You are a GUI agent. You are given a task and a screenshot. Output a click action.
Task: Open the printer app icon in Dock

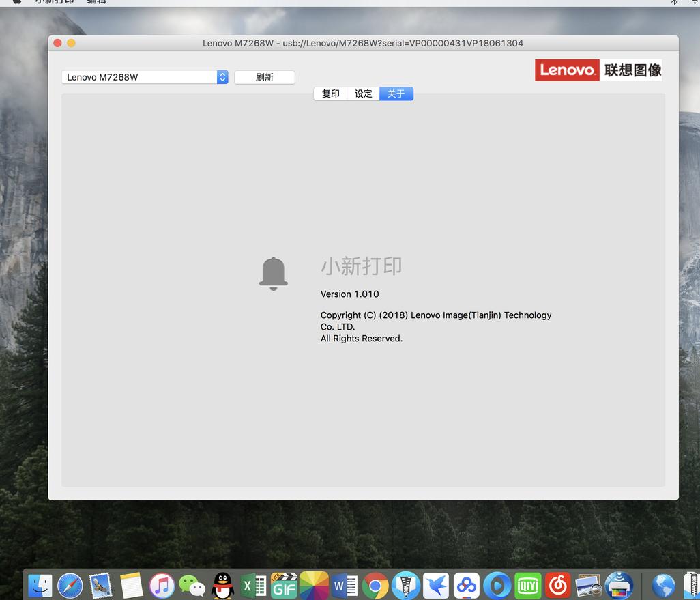tap(619, 585)
